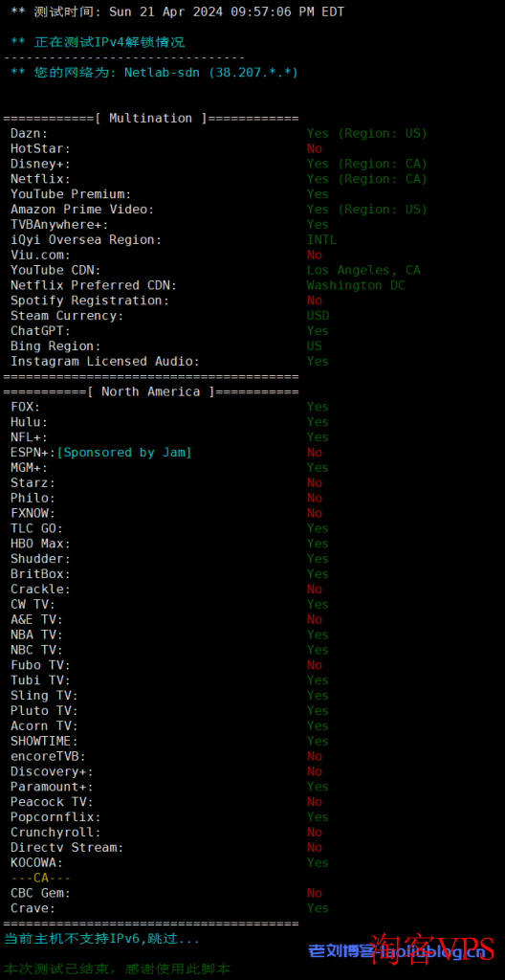Click the Netflix Preferred CDN Washington DC value
Image resolution: width=505 pixels, height=980 pixels.
pyautogui.click(x=356, y=285)
